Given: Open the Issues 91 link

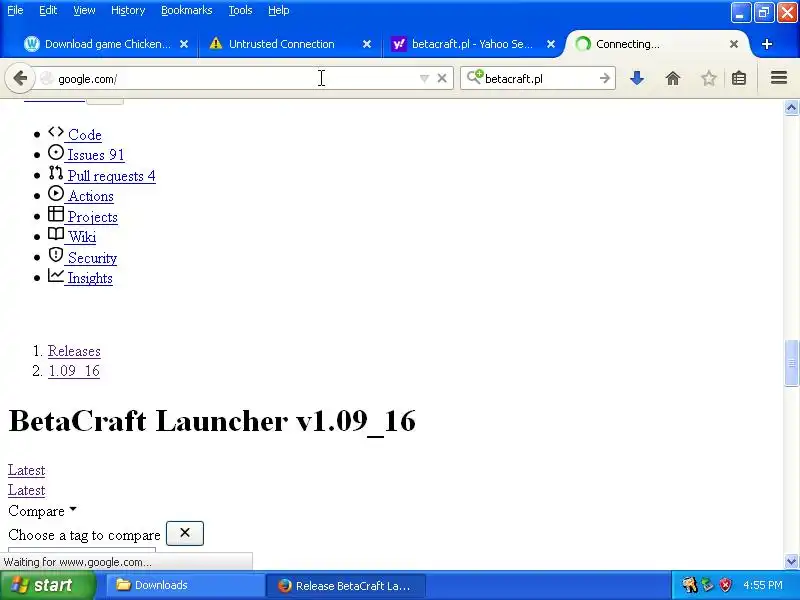Looking at the screenshot, I should [96, 155].
